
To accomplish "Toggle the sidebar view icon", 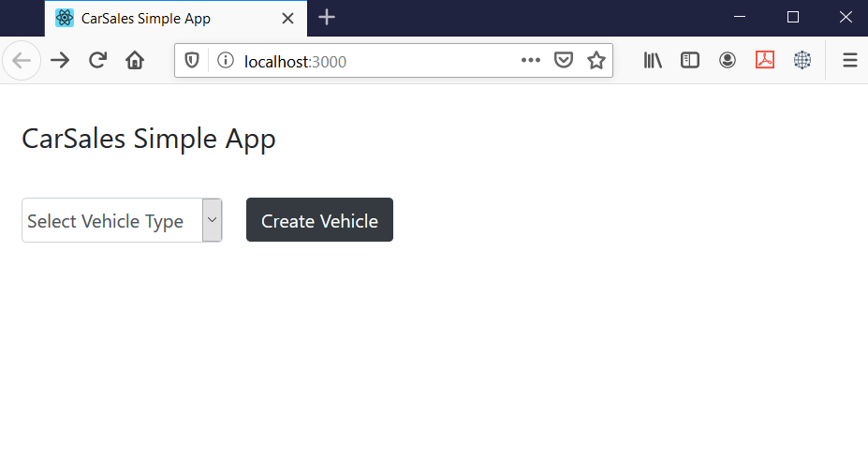I will click(690, 60).
